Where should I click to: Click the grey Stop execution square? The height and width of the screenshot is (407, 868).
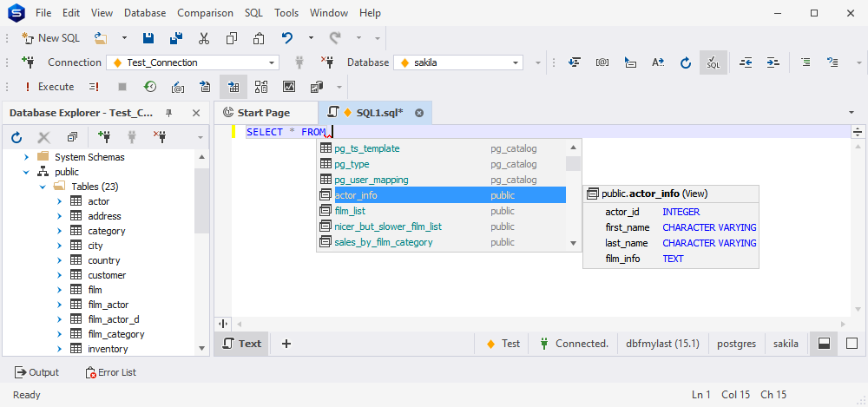coord(122,87)
